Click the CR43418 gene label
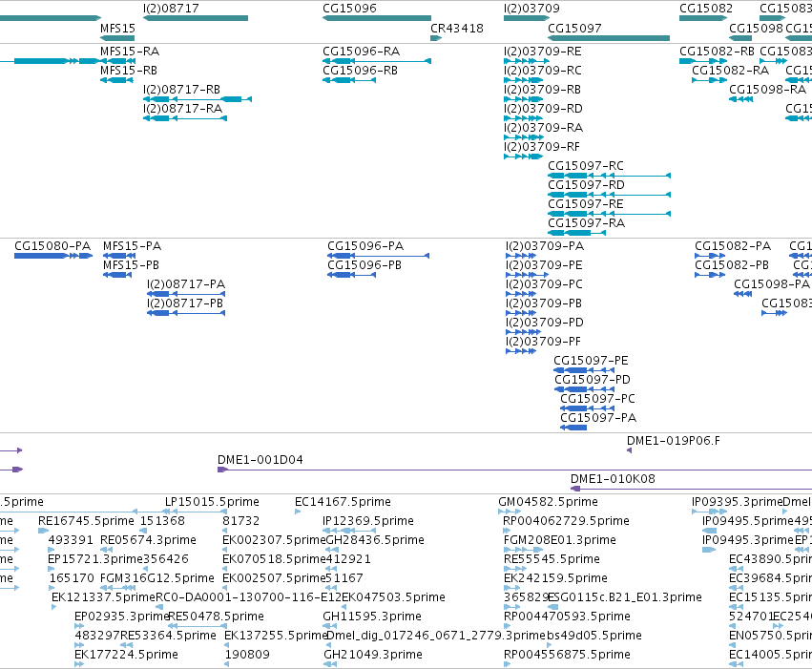The image size is (812, 669). click(x=457, y=29)
